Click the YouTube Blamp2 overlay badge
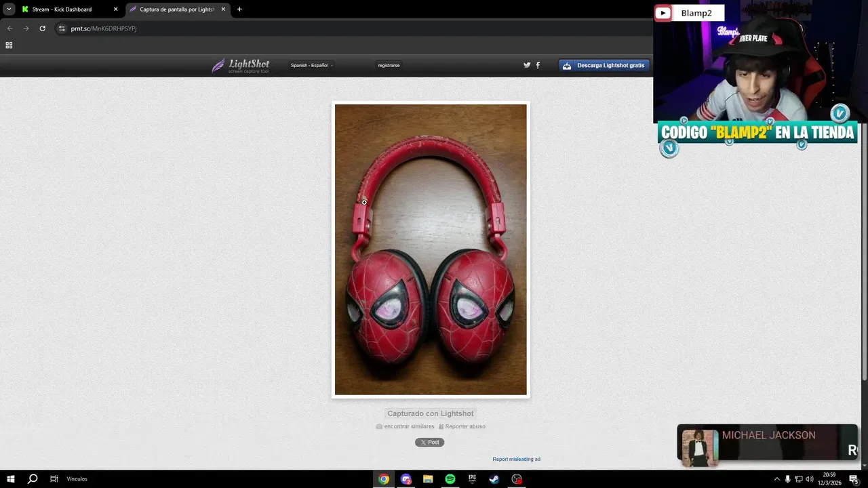The width and height of the screenshot is (868, 488). 689,13
